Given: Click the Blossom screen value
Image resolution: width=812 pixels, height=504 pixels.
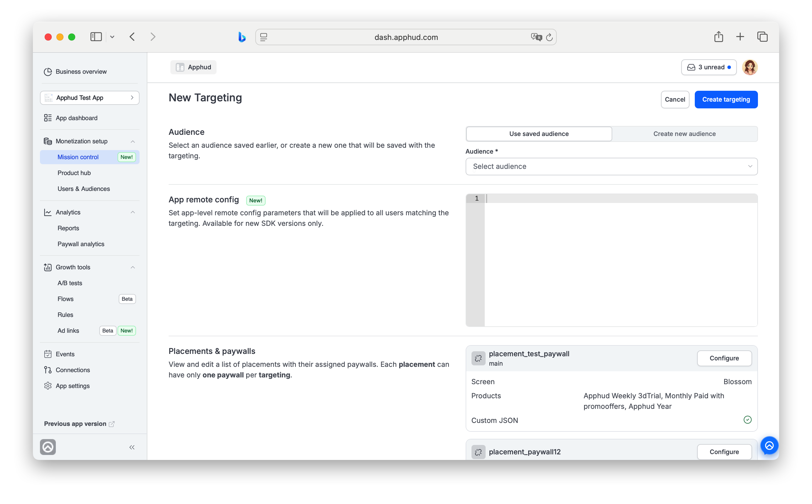Looking at the screenshot, I should click(737, 382).
